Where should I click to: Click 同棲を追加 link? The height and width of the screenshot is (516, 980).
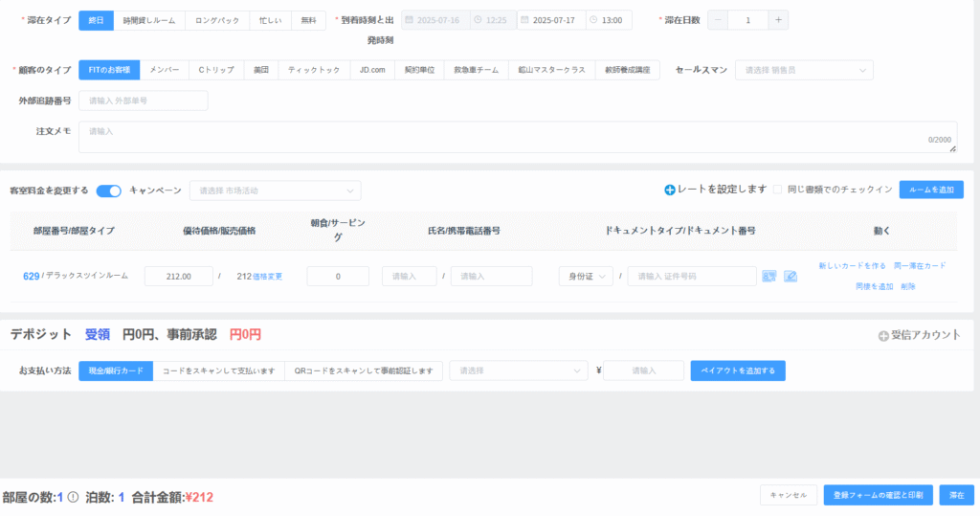875,286
